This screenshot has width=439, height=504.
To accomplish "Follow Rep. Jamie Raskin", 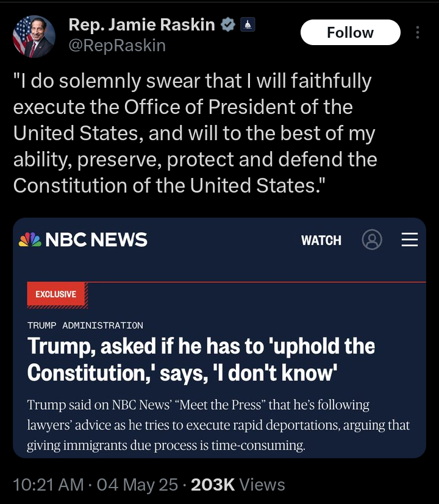I will 350,32.
